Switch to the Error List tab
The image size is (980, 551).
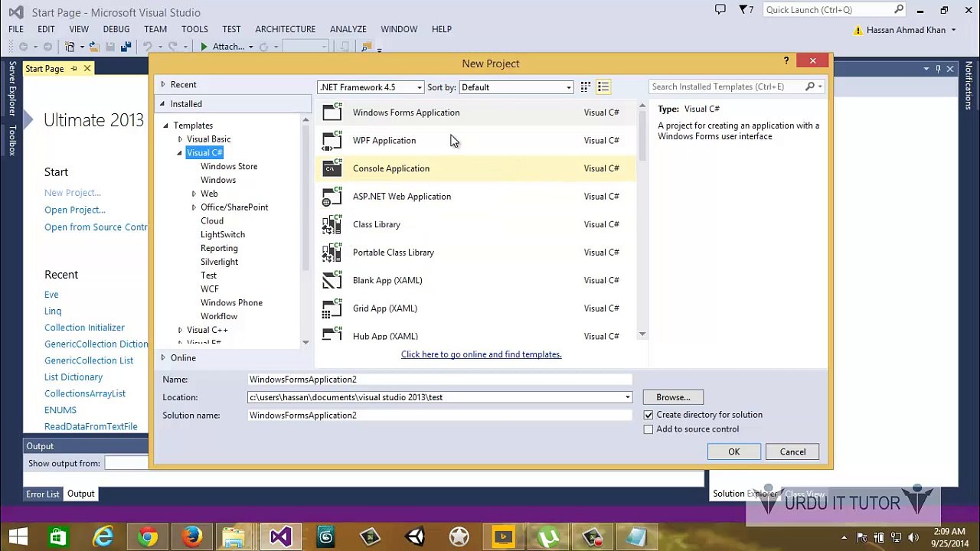click(x=43, y=494)
